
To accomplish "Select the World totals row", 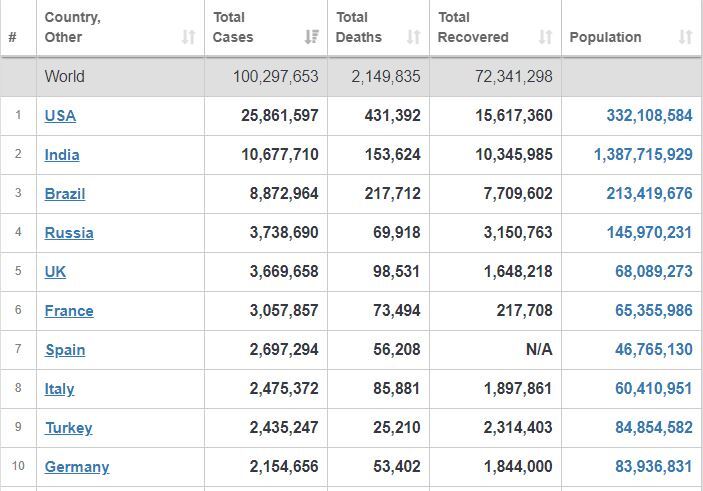I will [351, 77].
